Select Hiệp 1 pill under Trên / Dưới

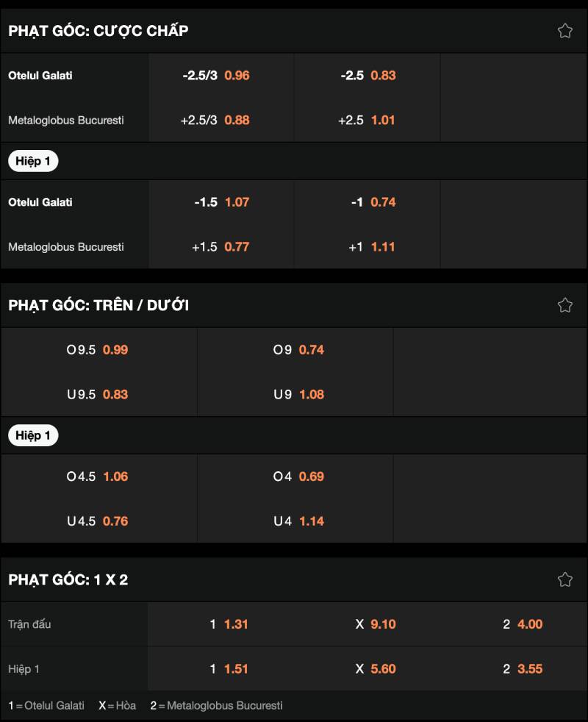(x=33, y=435)
